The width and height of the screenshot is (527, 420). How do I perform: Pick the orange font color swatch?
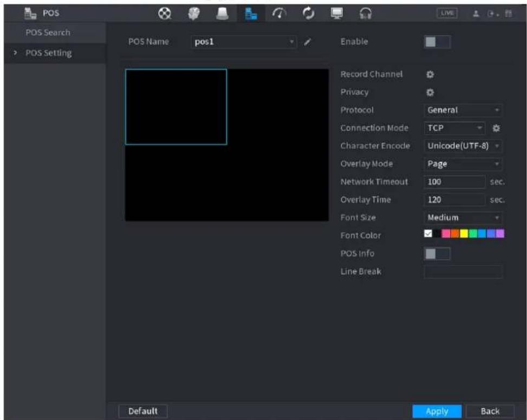coord(455,234)
